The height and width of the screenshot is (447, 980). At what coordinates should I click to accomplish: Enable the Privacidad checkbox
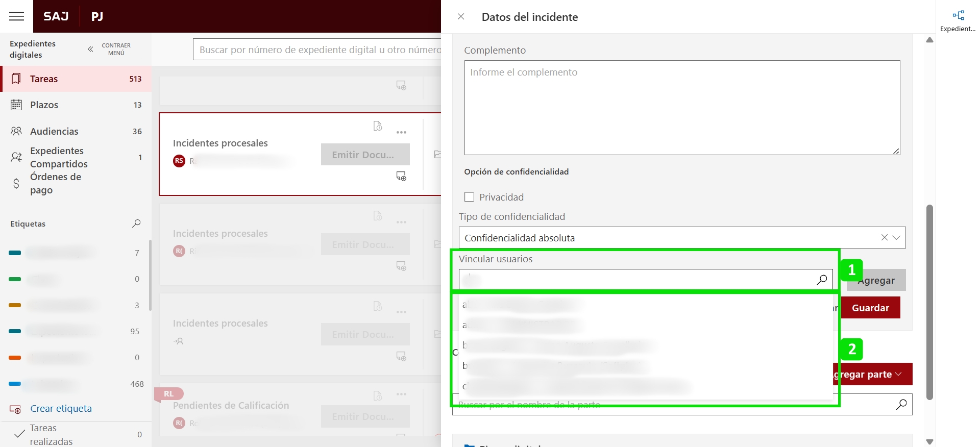click(x=469, y=197)
